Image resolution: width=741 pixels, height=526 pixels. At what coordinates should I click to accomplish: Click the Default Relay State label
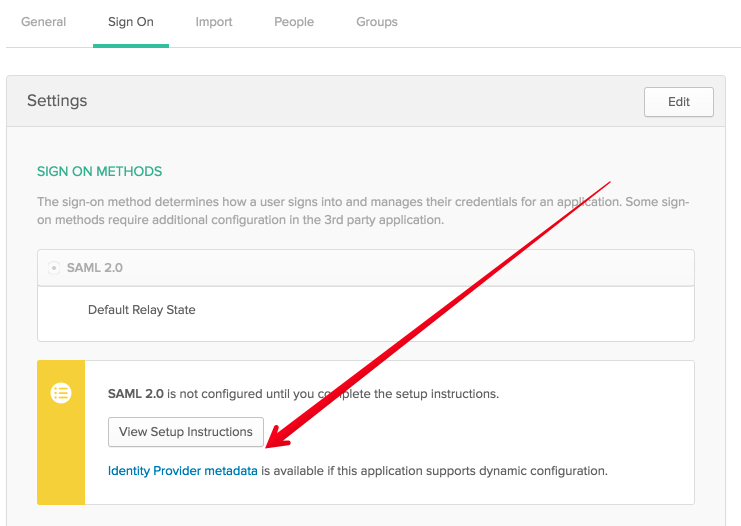coord(141,310)
